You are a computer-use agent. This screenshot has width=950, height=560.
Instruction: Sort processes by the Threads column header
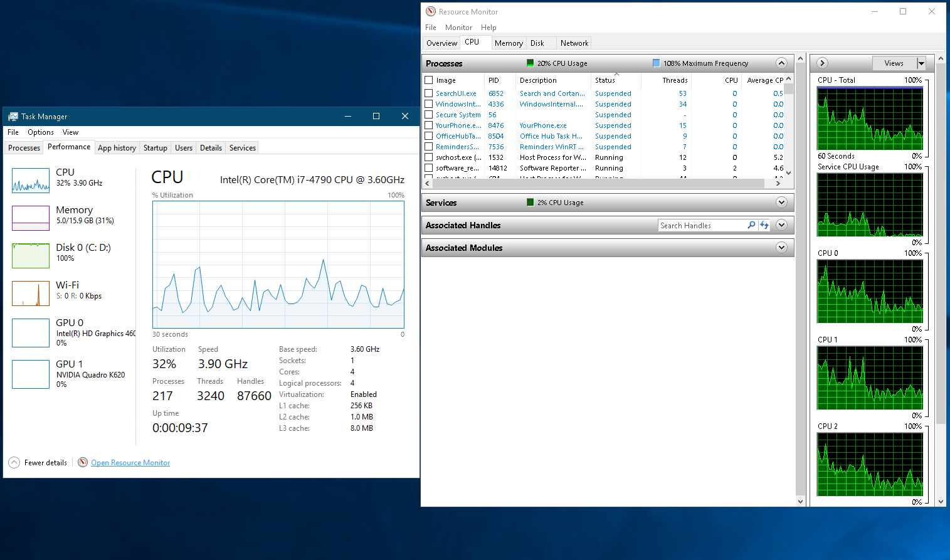[666, 80]
